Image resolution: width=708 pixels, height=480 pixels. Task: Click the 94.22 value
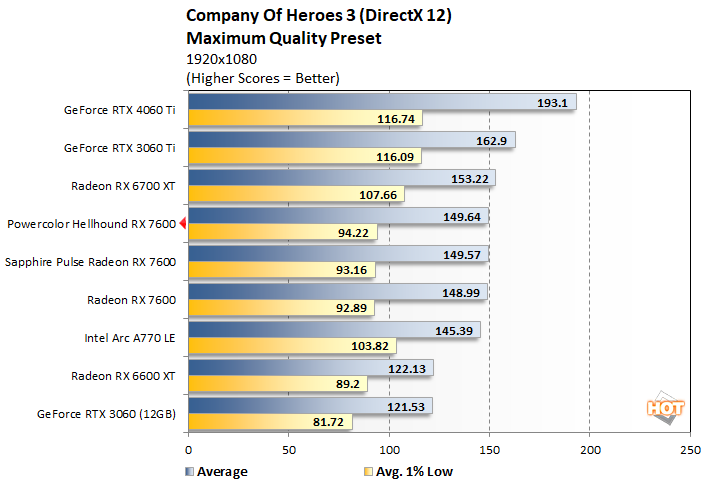click(x=354, y=233)
